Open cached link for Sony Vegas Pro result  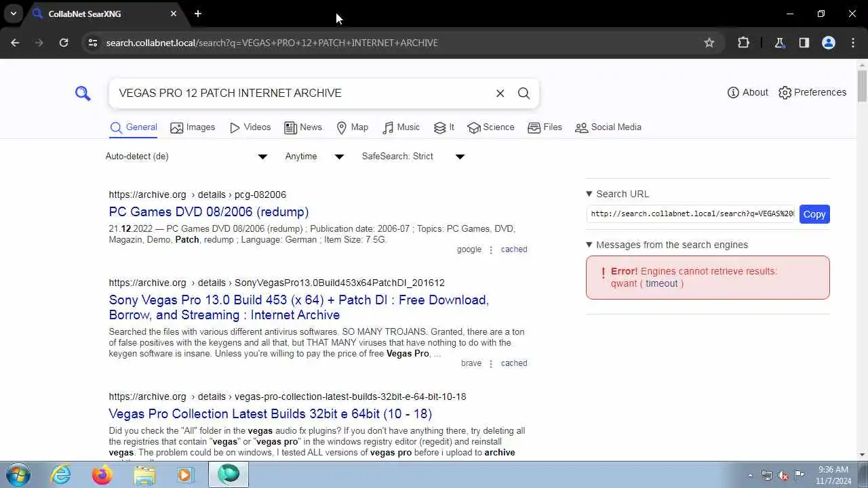514,363
